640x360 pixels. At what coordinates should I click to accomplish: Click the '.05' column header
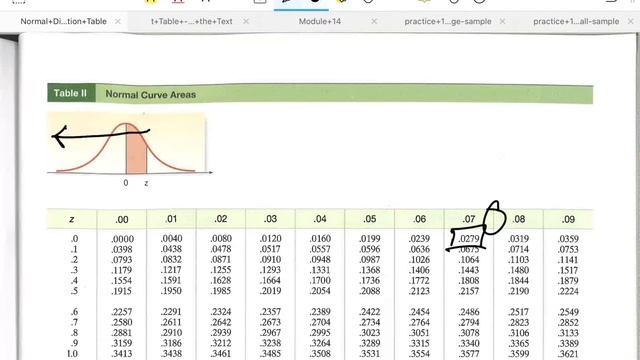tap(370, 219)
